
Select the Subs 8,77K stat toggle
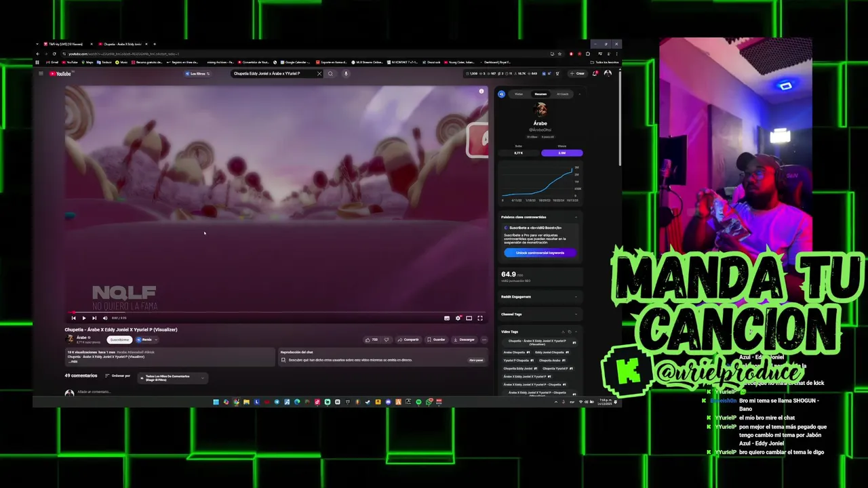point(519,152)
